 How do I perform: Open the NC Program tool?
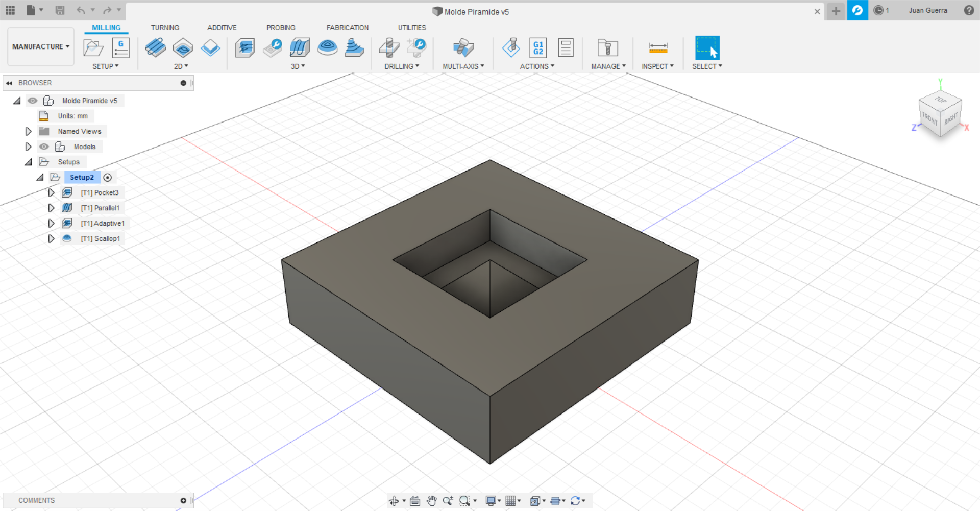point(121,48)
